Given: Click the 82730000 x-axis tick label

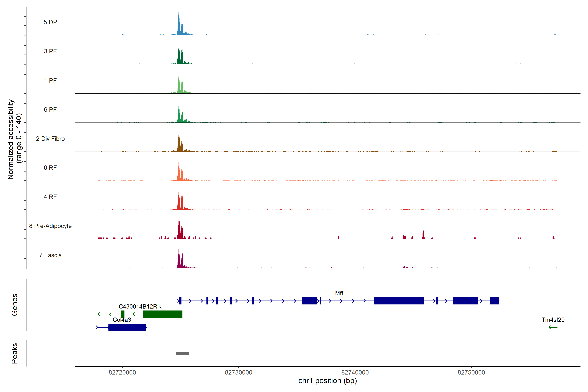Looking at the screenshot, I should click(238, 372).
